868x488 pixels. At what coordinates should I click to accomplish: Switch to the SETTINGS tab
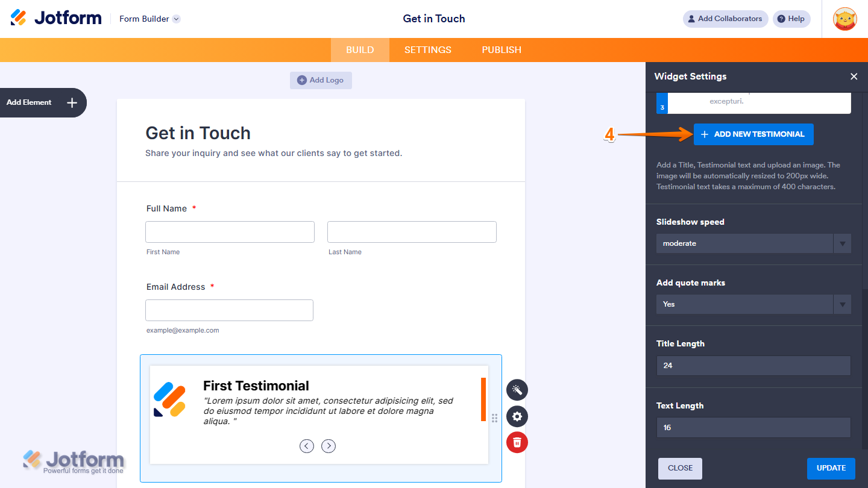tap(428, 50)
